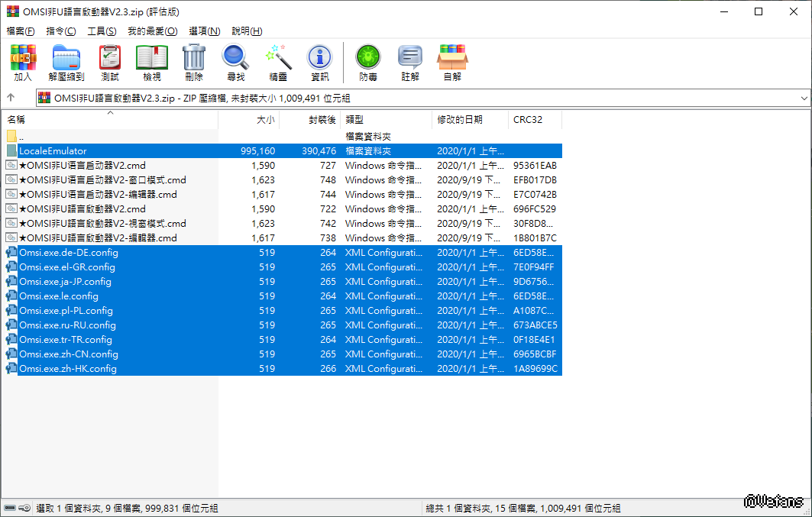
Task: Launch the 精靈 (Wizard) wand icon
Action: pos(278,63)
